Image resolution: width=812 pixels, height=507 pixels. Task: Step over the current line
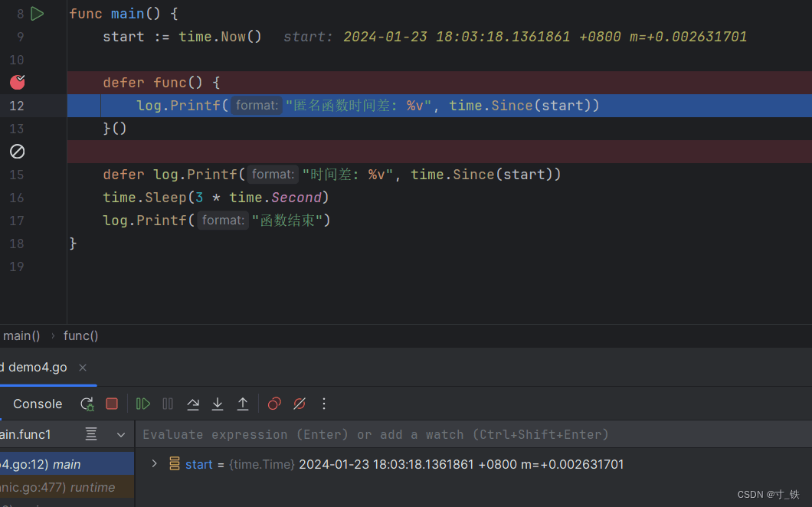193,404
